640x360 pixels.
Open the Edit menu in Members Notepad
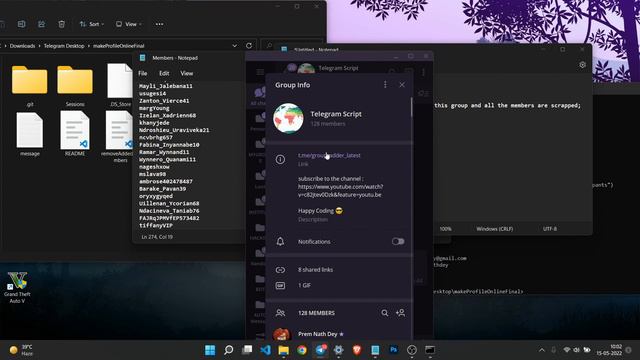pyautogui.click(x=164, y=73)
